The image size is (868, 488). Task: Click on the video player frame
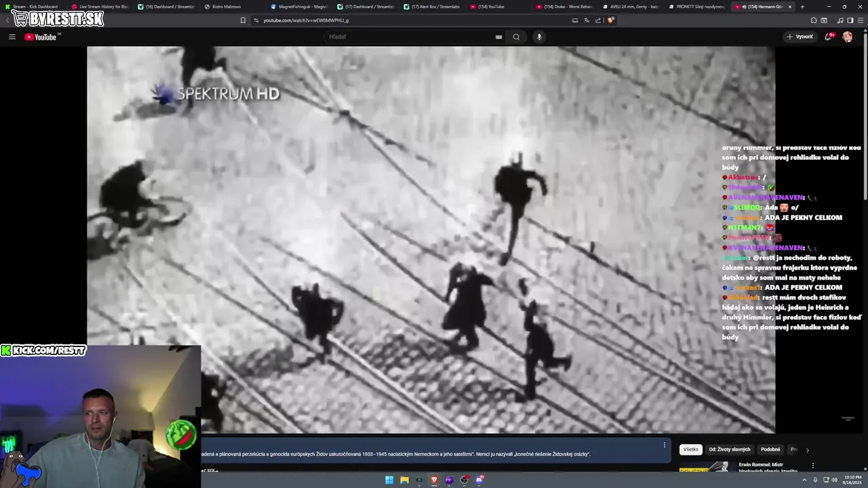click(431, 239)
